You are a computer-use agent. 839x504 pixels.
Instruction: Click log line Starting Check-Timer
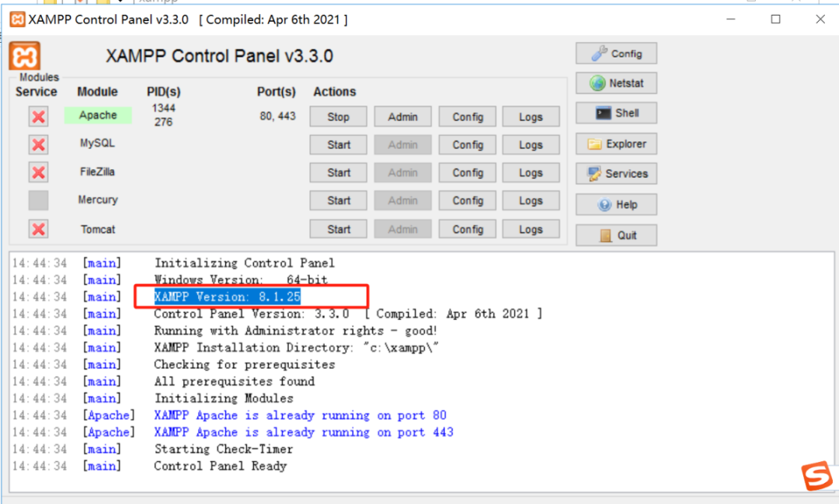(x=224, y=449)
